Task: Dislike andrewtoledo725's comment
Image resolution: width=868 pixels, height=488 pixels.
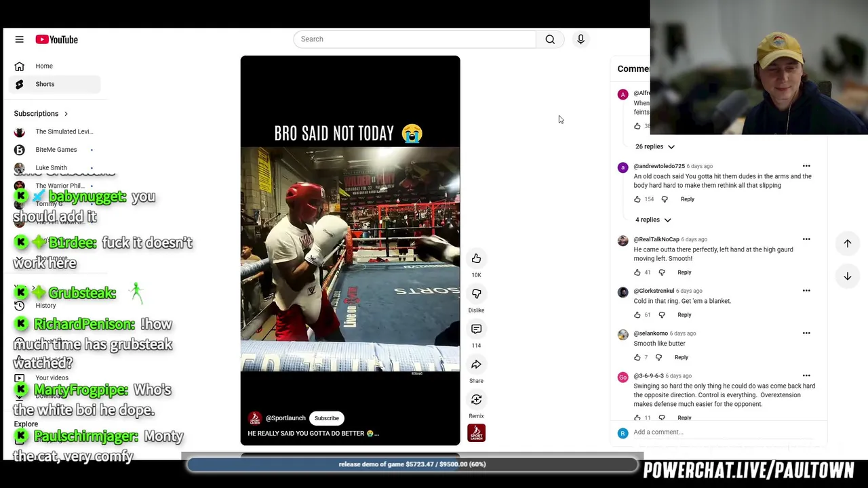Action: pyautogui.click(x=665, y=199)
